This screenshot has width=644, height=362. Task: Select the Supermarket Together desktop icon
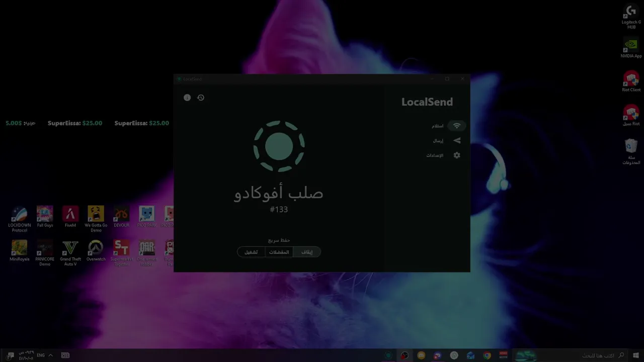point(121,253)
